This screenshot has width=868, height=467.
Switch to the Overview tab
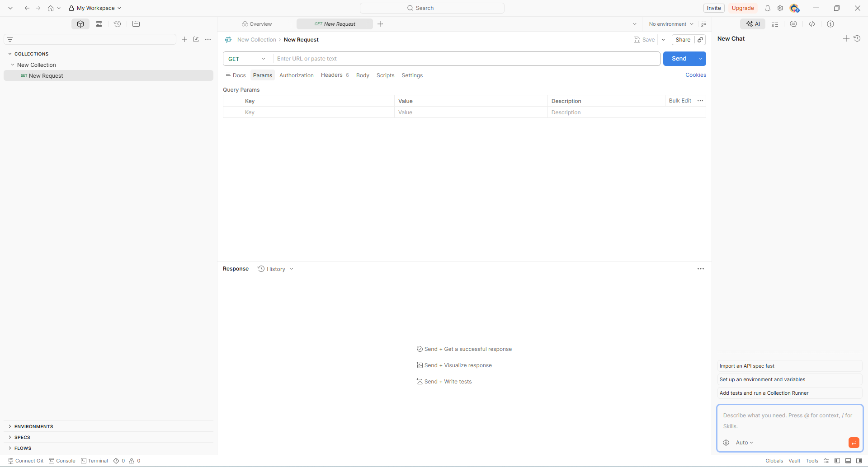(257, 24)
